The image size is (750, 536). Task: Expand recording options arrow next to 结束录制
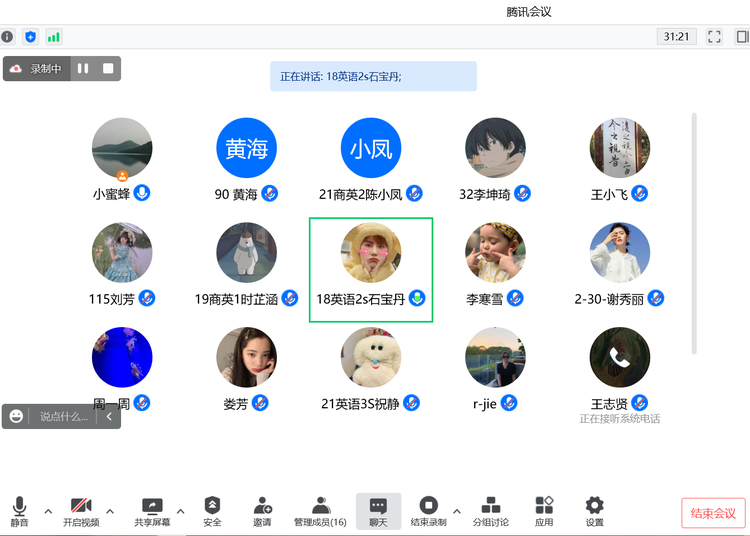[457, 511]
